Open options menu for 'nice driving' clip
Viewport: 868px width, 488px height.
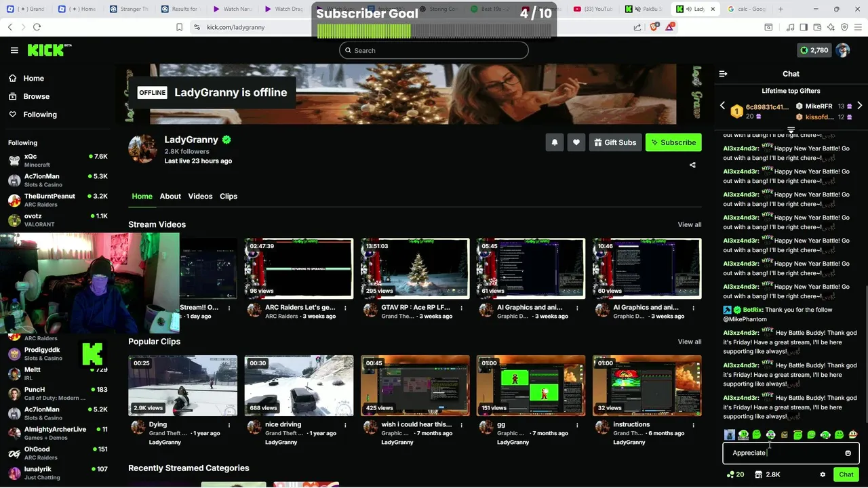345,425
